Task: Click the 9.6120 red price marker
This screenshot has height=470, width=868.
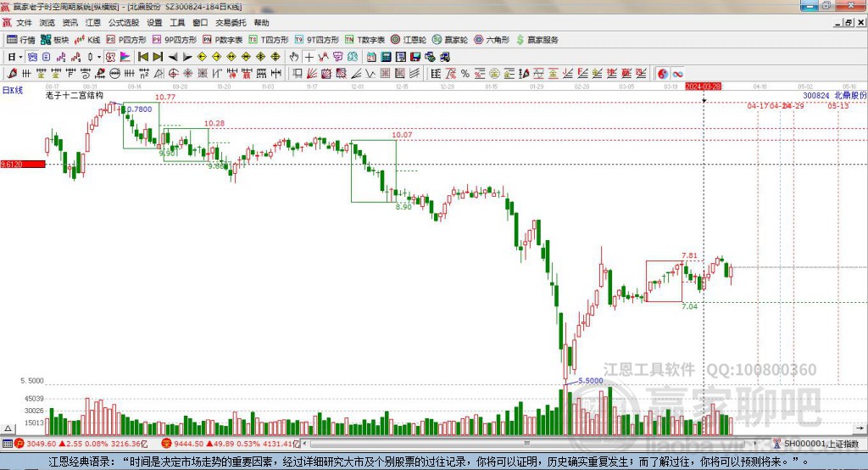Action: coord(23,164)
